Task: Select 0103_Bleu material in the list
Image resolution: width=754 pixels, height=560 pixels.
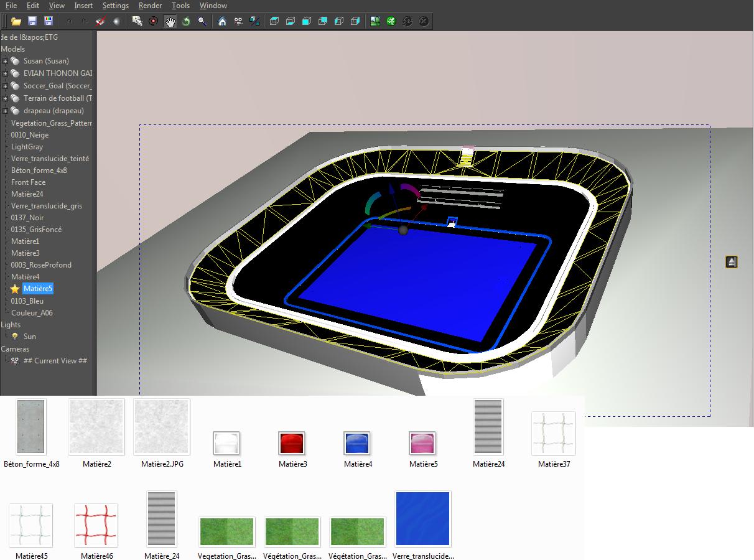Action: tap(27, 301)
